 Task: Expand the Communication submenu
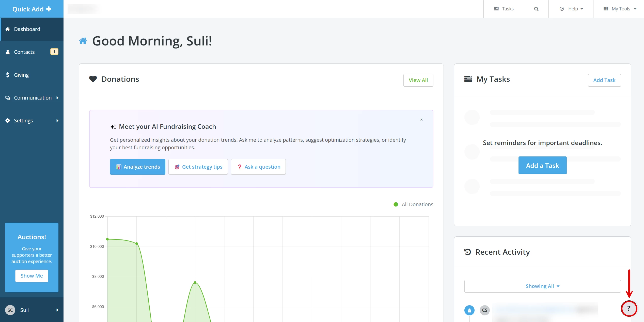tap(32, 98)
